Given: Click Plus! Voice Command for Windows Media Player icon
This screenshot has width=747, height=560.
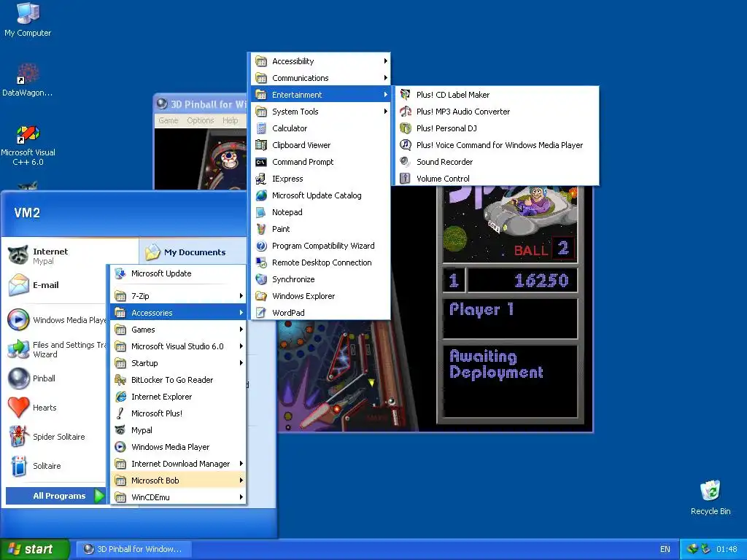Looking at the screenshot, I should click(x=405, y=145).
